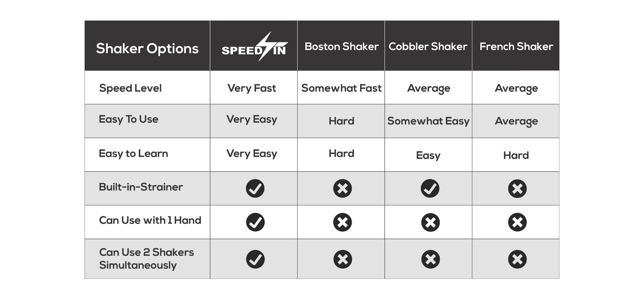Image resolution: width=644 pixels, height=299 pixels.
Task: Click Speed In's one-hand use checkmark
Action: point(255,222)
